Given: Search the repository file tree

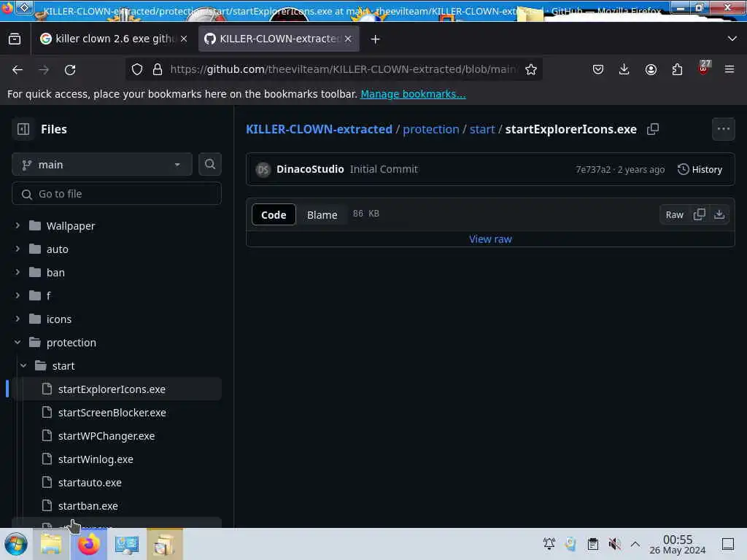Looking at the screenshot, I should tap(209, 164).
